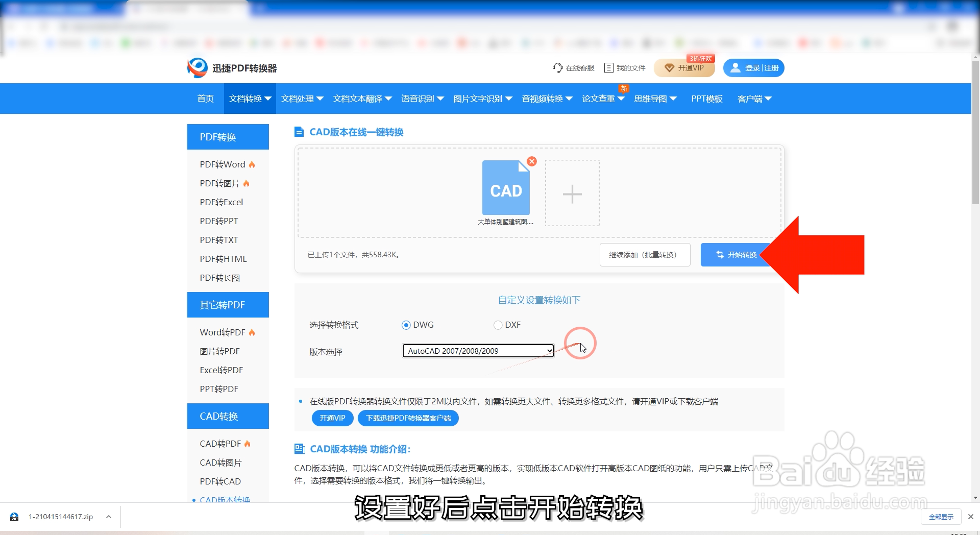Image resolution: width=980 pixels, height=535 pixels.
Task: Open PDF转图片 in sidebar
Action: 220,183
